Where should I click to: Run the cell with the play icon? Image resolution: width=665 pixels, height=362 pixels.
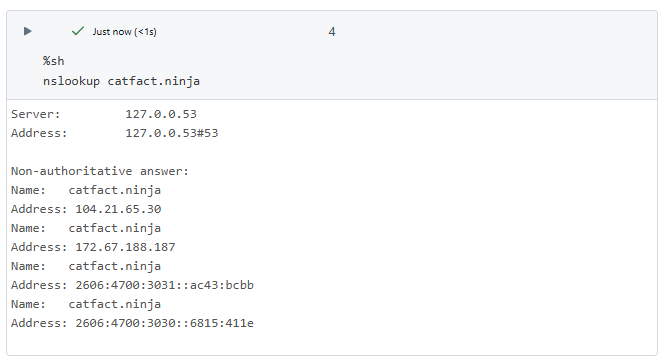[28, 31]
